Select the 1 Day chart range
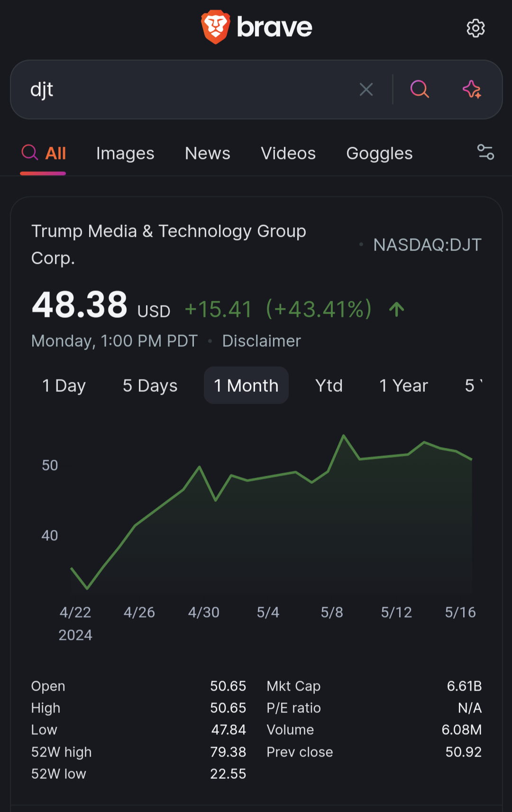Image resolution: width=512 pixels, height=812 pixels. coord(64,386)
